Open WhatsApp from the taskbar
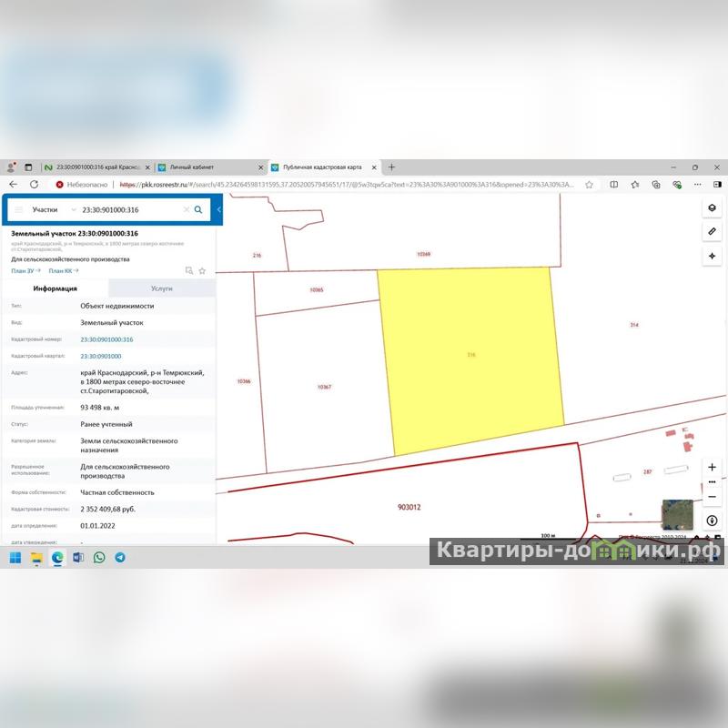This screenshot has height=728, width=728. [99, 557]
